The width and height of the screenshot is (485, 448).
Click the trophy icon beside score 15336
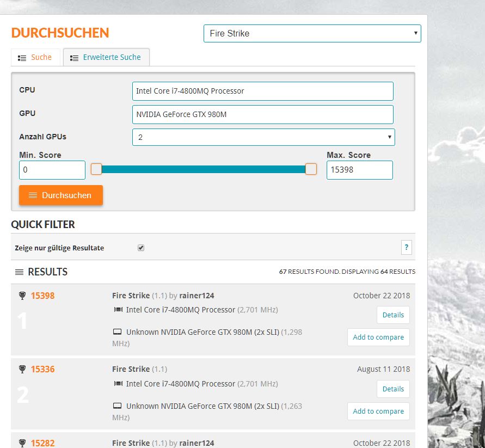[22, 369]
